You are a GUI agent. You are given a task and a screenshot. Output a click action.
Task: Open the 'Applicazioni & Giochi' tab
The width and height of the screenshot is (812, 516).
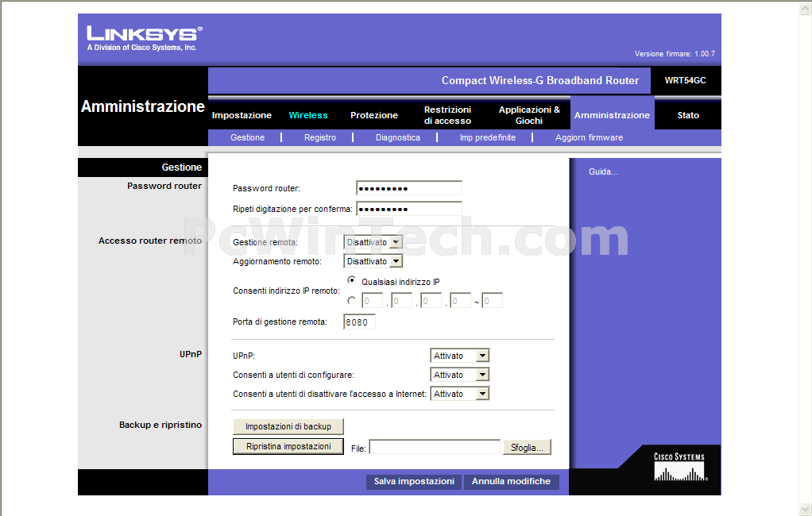(x=529, y=115)
